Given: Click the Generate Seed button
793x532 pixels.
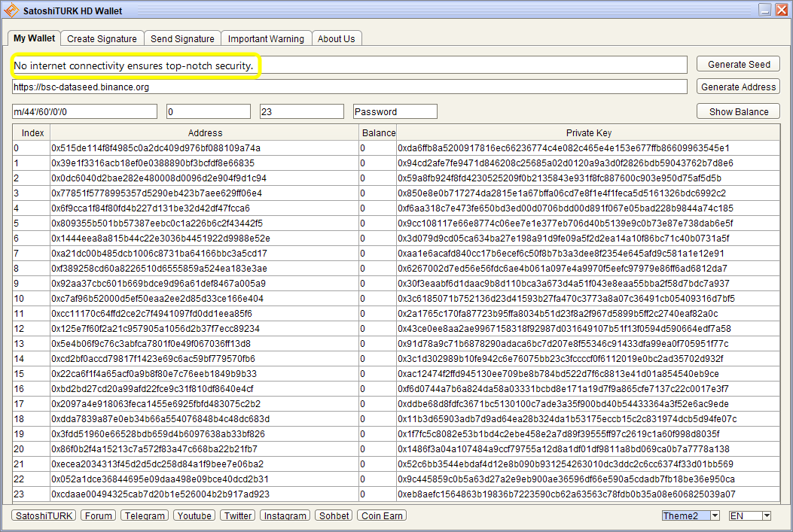Looking at the screenshot, I should pos(738,64).
